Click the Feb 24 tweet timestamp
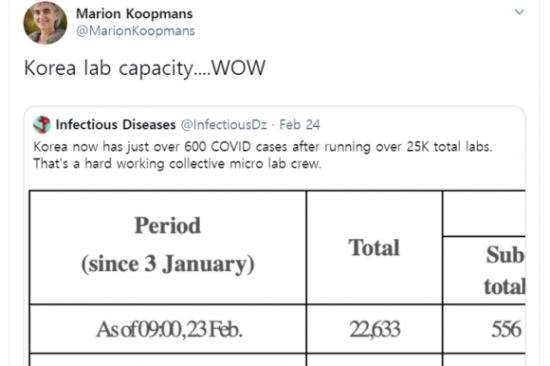The width and height of the screenshot is (550, 366). [x=300, y=125]
